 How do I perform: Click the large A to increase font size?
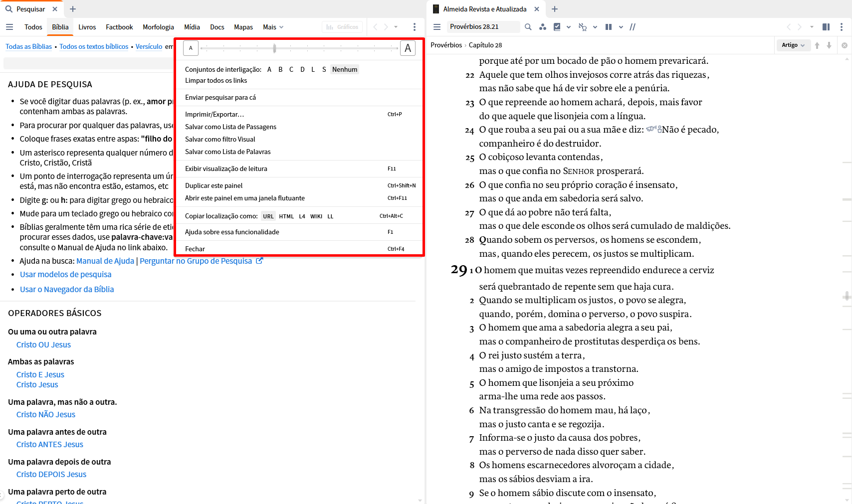point(408,48)
